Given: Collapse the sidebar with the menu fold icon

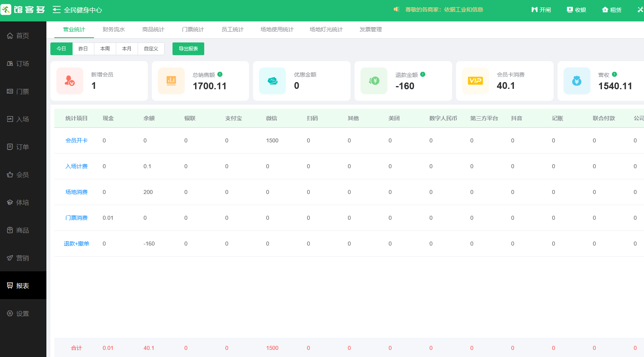Looking at the screenshot, I should [57, 10].
